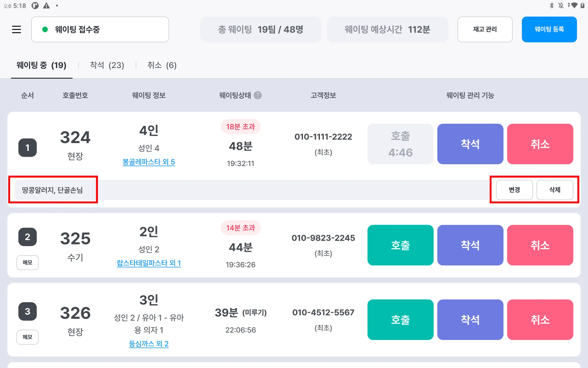The image size is (588, 368).
Task: Switch to the 취소 (6) tab
Action: pos(162,65)
